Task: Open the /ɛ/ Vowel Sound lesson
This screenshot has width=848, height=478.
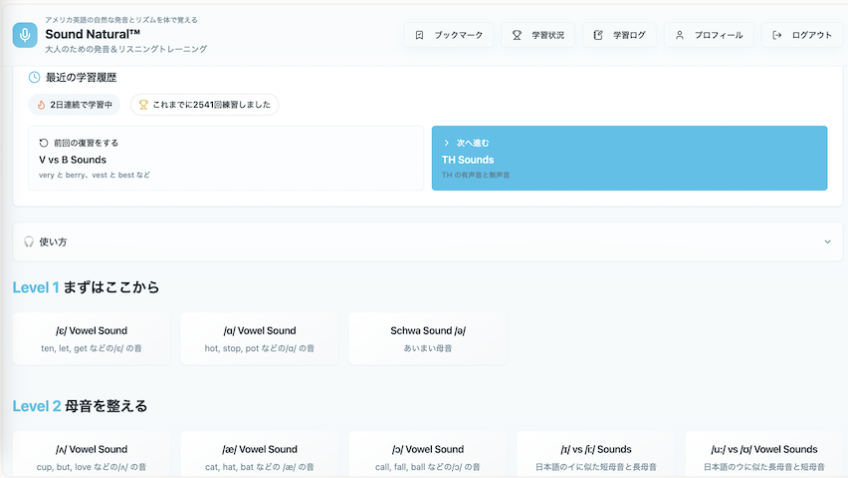Action: [91, 338]
